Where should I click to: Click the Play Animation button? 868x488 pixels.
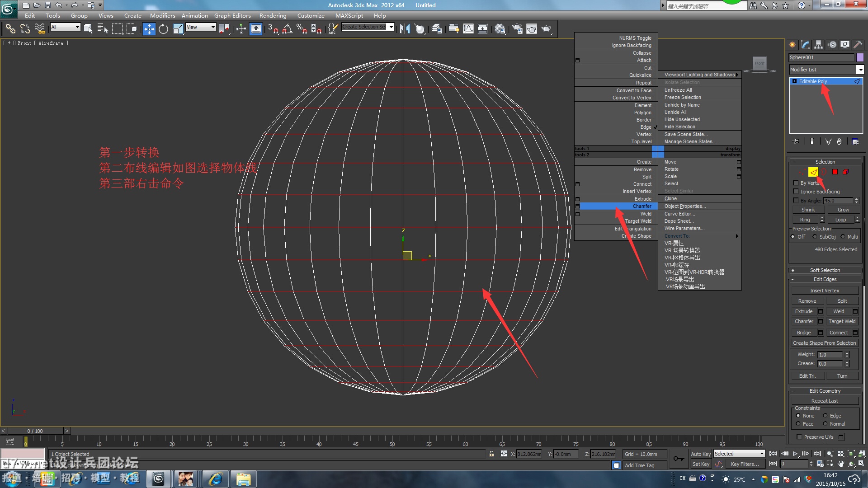795,454
